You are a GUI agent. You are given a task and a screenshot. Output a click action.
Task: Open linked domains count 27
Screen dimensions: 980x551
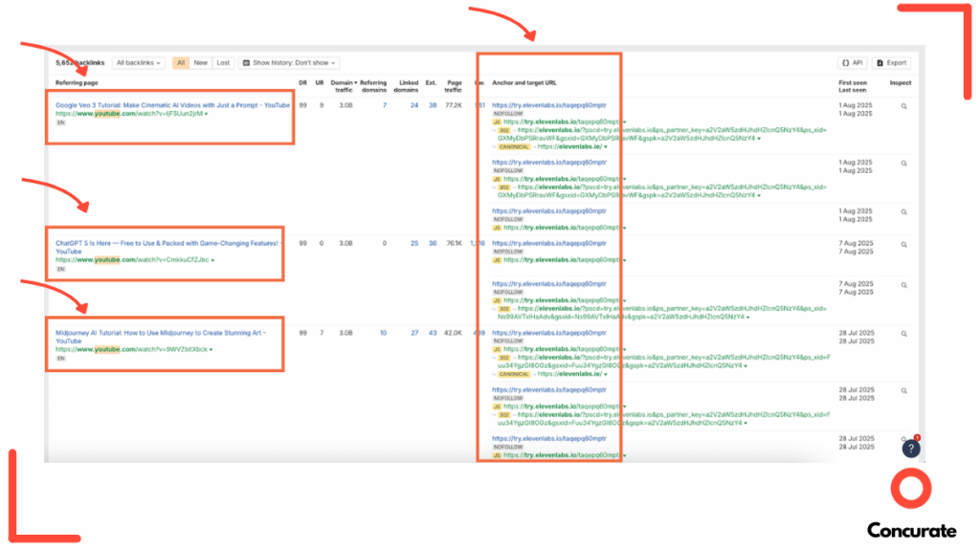(x=414, y=333)
